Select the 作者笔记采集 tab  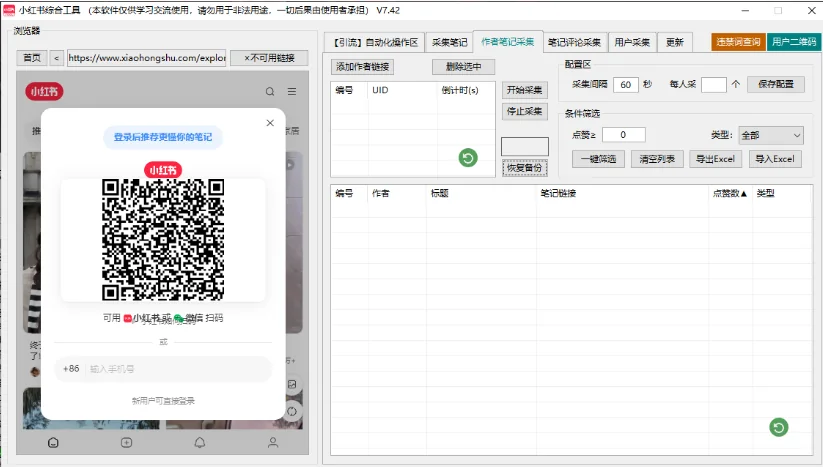(508, 41)
